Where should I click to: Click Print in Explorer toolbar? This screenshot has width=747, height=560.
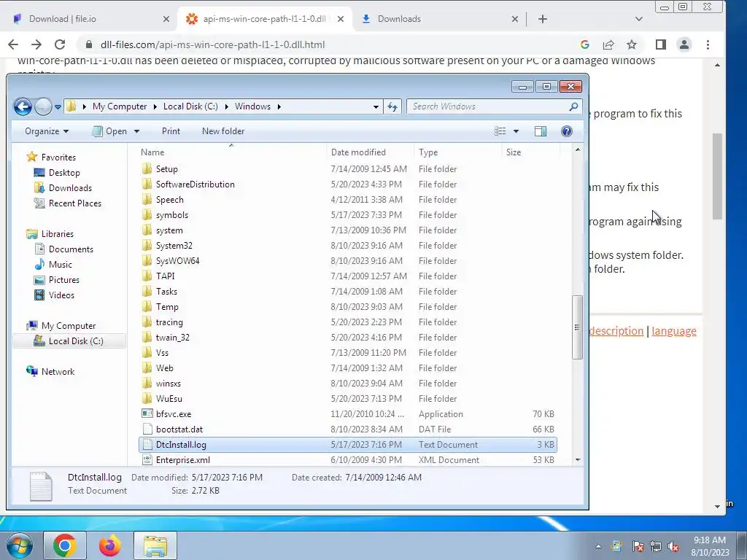click(171, 131)
